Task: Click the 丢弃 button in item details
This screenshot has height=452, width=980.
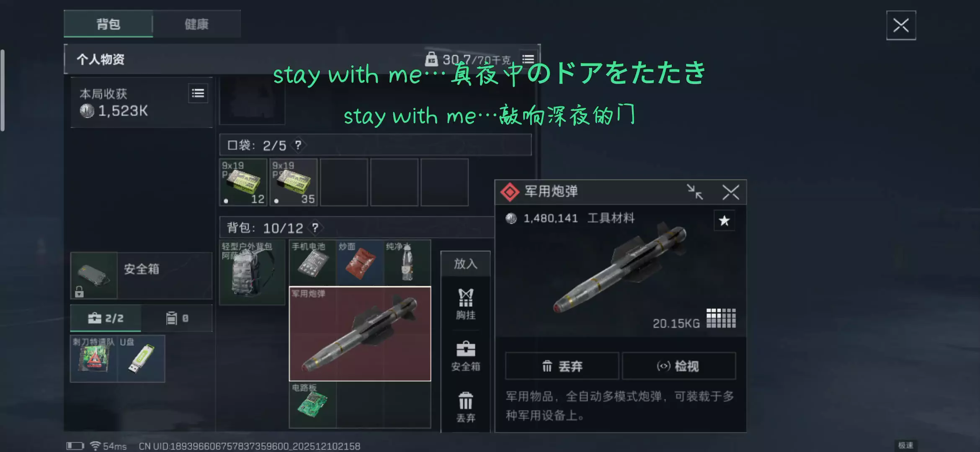Action: click(x=562, y=366)
